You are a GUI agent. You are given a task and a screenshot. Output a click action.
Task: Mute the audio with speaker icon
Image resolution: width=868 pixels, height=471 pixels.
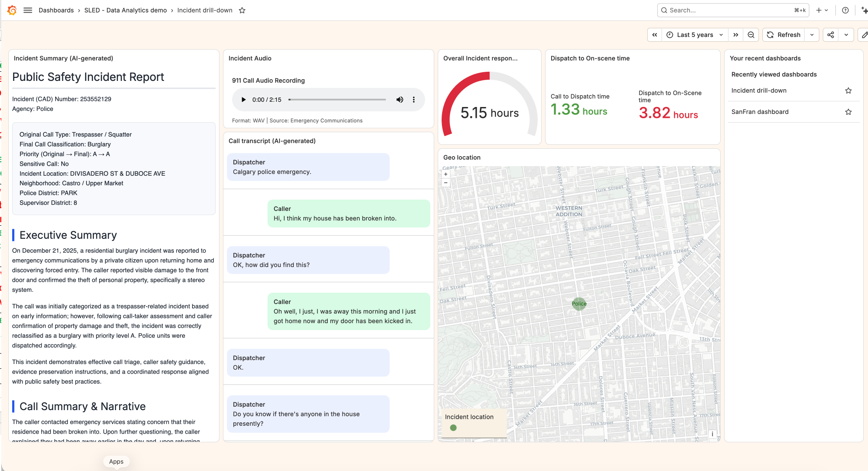click(x=399, y=100)
